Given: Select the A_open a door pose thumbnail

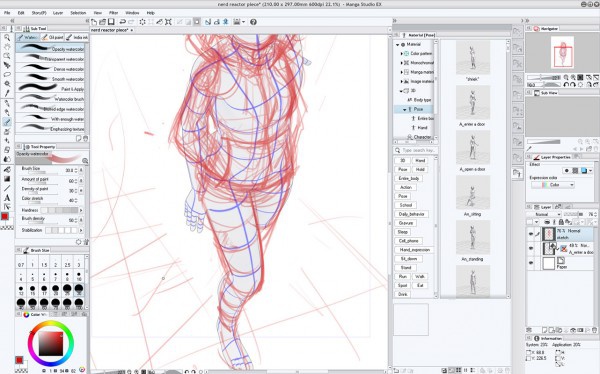Looking at the screenshot, I should pos(473,147).
